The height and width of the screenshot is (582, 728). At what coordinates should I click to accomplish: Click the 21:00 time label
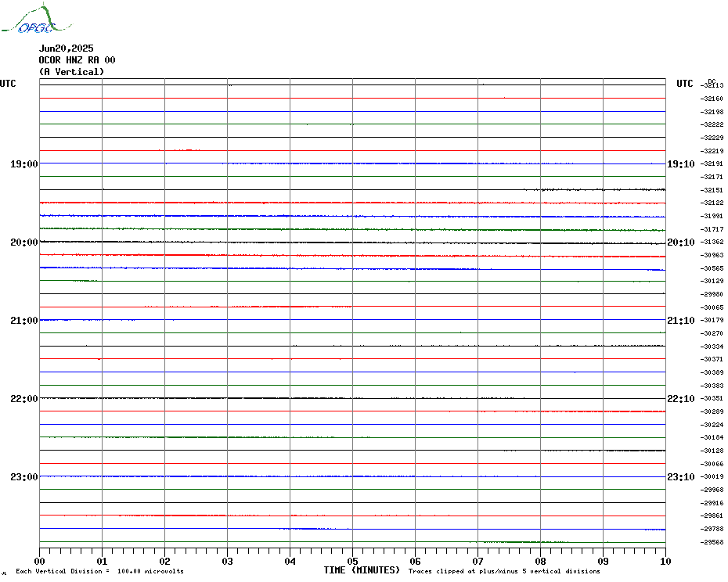24,320
